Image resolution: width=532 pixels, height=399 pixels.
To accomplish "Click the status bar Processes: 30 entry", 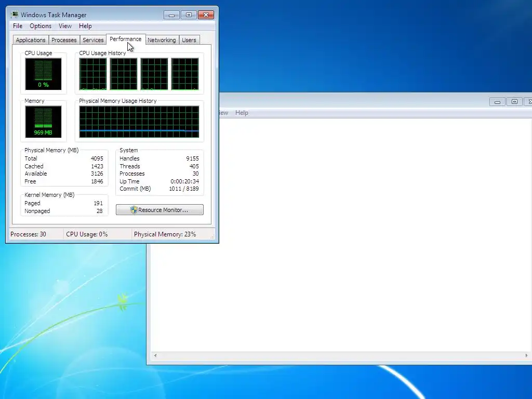I will (28, 234).
